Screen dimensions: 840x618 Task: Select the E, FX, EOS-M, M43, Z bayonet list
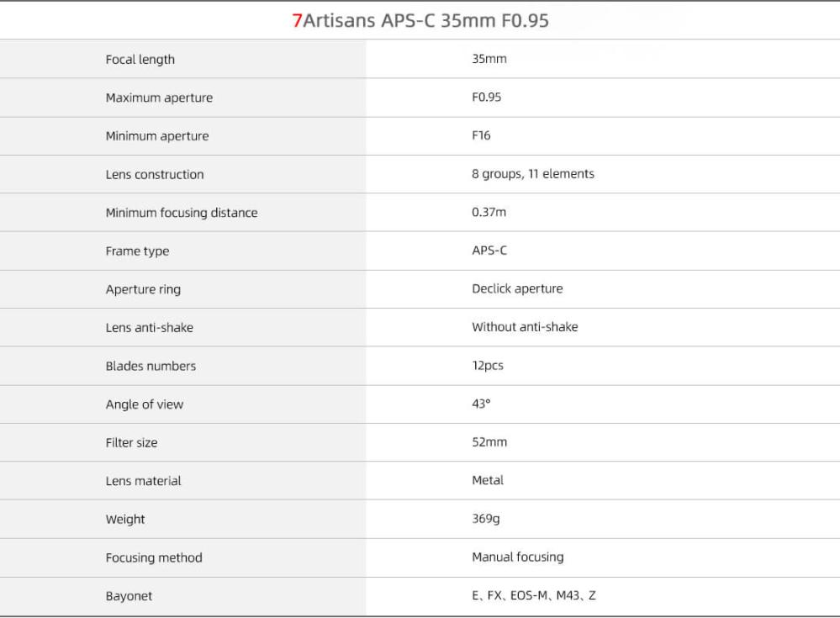pos(534,595)
